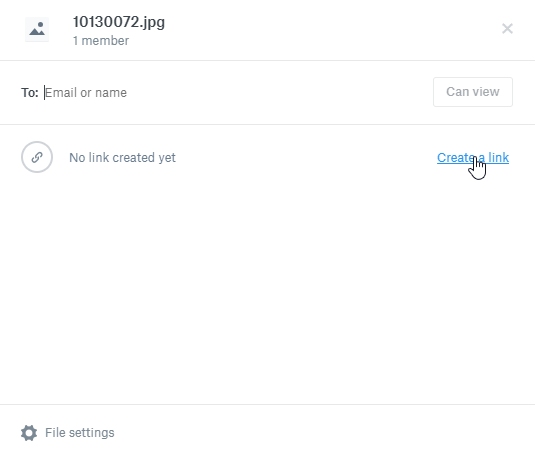Screen dimensions: 535x459
Task: Select the 10130072.jpg file title
Action: pos(119,22)
